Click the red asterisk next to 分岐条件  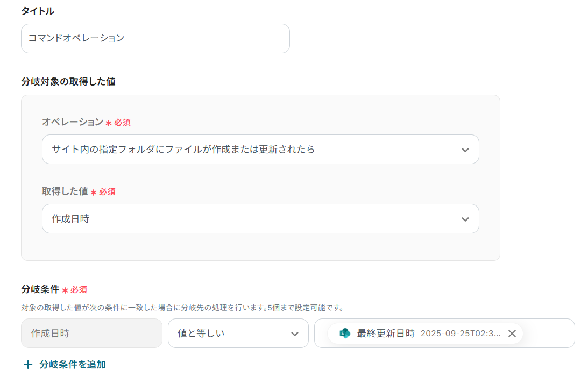tap(65, 290)
